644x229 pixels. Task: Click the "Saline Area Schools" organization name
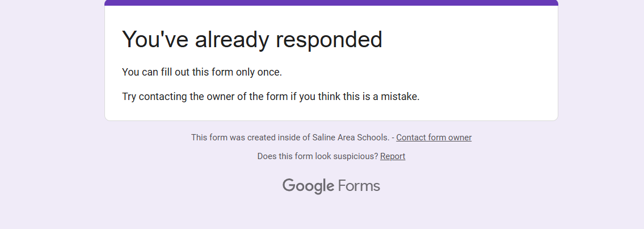tap(350, 138)
